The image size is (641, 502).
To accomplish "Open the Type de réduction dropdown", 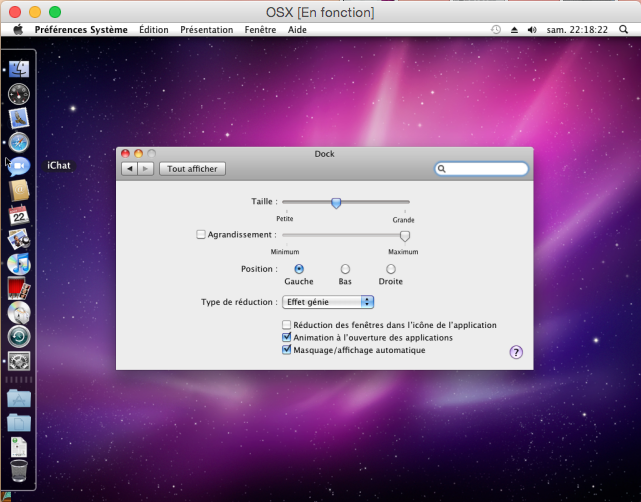I will tap(328, 302).
